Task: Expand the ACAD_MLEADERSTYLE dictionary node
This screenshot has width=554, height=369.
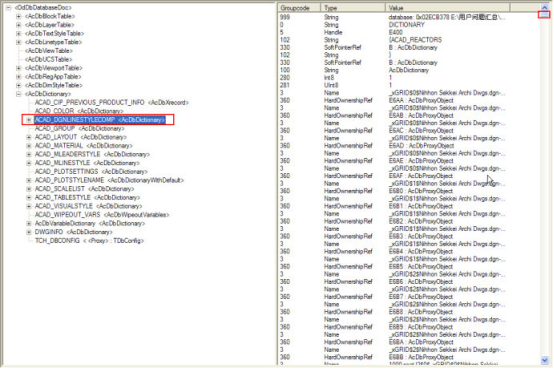Action: (29, 154)
